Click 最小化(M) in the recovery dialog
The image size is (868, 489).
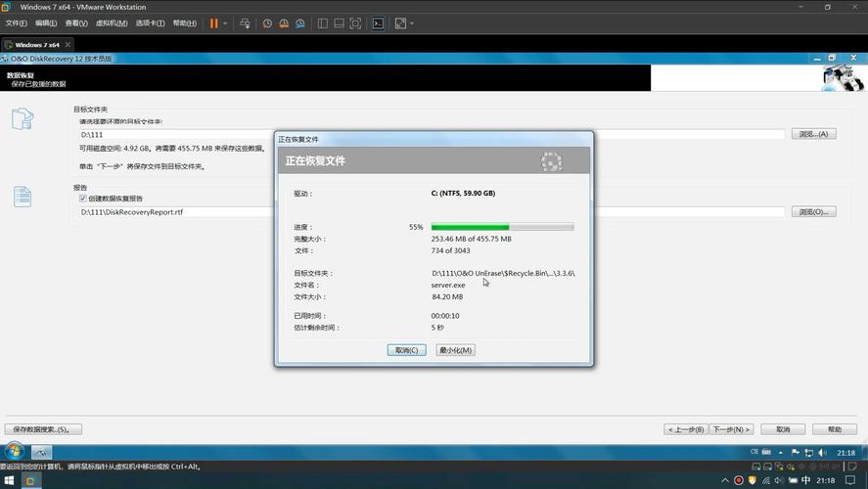tap(455, 350)
